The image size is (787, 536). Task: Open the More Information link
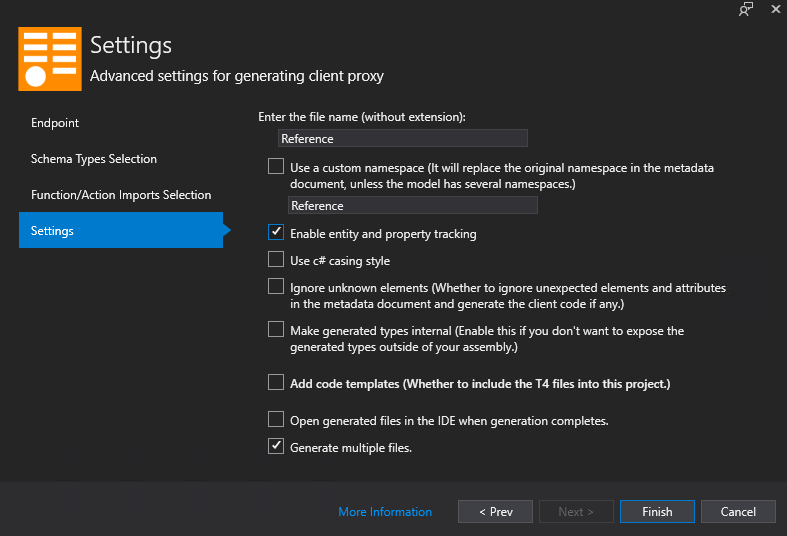385,512
